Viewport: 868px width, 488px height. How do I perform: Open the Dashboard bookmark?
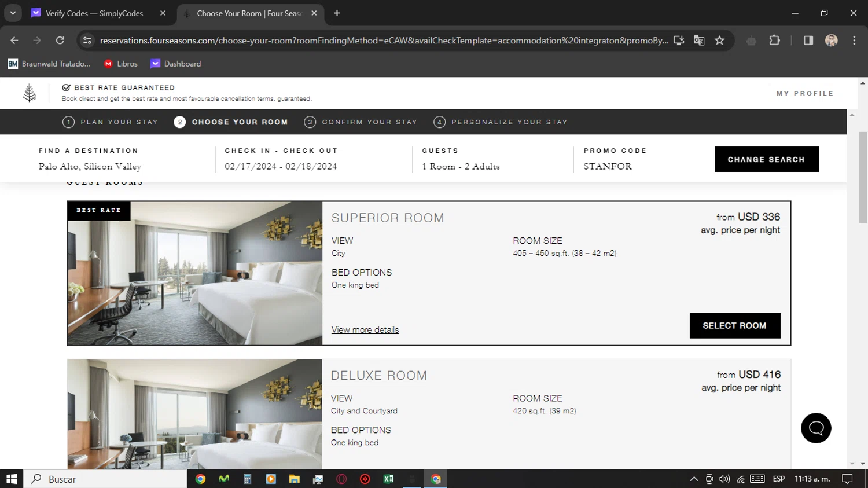[x=176, y=64]
